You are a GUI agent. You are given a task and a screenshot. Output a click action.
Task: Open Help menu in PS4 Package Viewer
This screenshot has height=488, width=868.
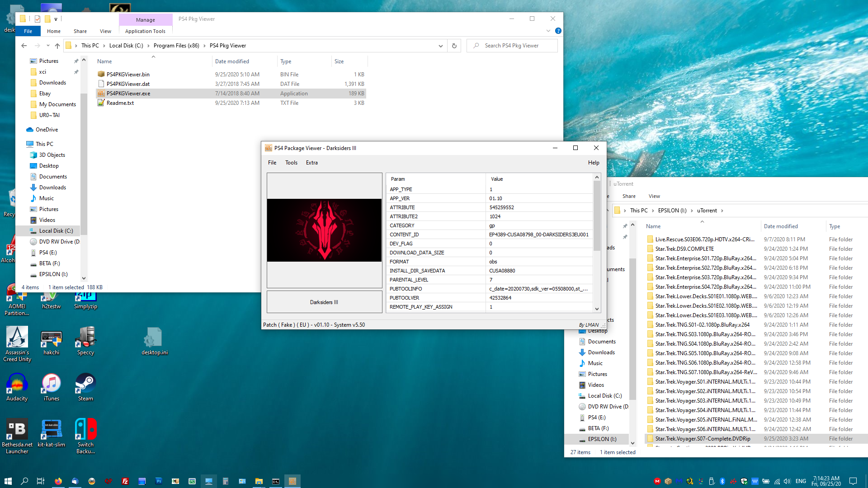click(x=594, y=163)
